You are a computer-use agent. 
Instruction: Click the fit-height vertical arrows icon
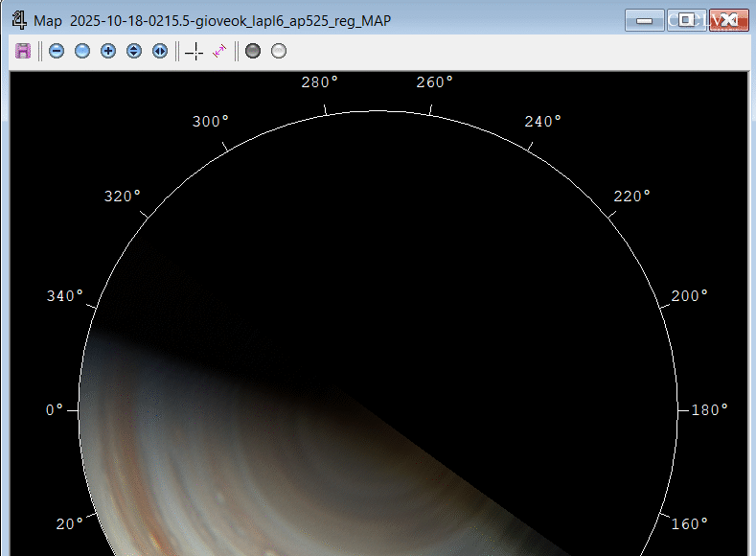[134, 51]
